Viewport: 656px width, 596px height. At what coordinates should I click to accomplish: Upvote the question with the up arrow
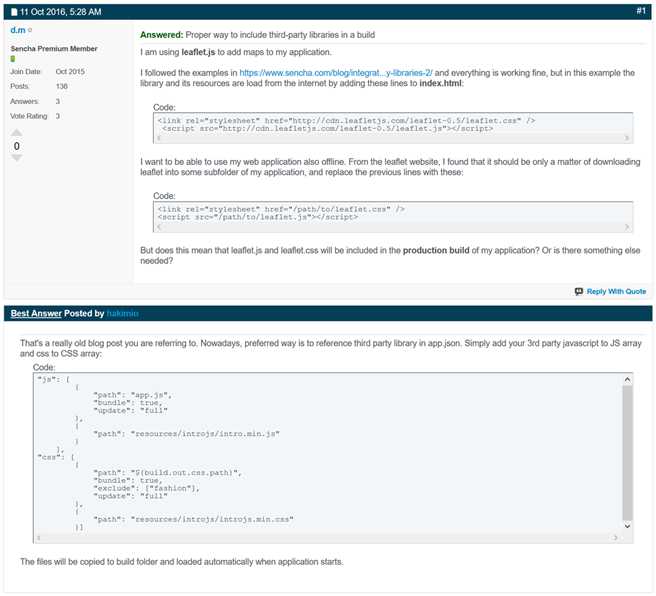click(x=16, y=133)
